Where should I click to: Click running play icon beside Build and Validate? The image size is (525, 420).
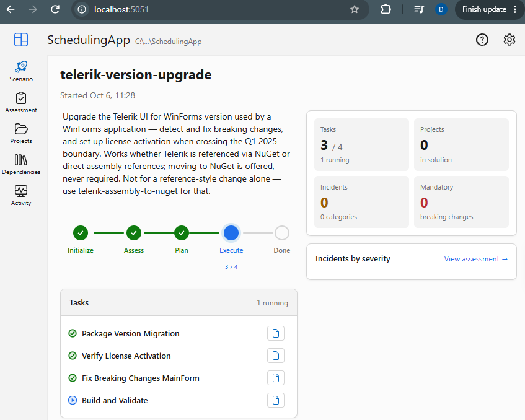coord(73,400)
